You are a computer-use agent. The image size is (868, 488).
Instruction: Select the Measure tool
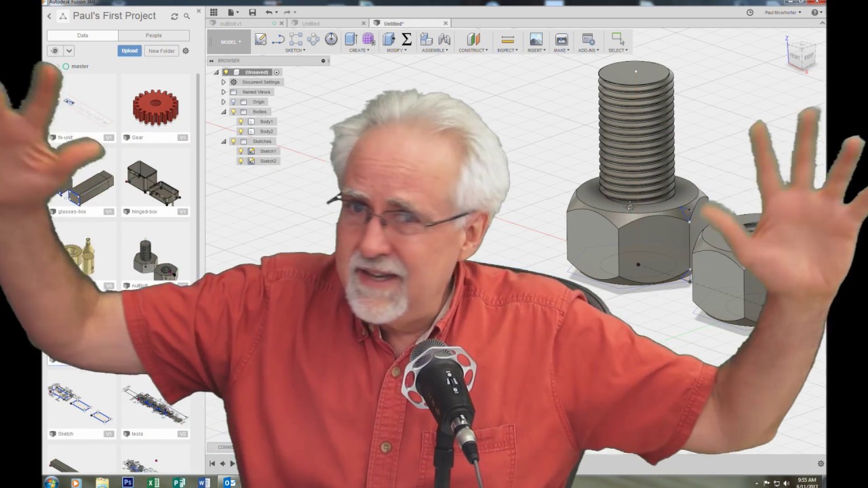click(507, 39)
